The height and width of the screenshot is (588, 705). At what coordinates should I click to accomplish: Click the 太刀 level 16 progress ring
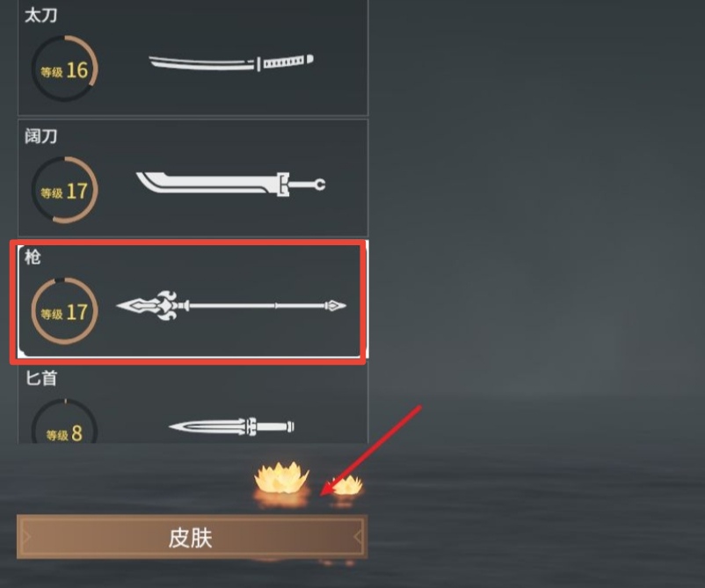pyautogui.click(x=64, y=69)
